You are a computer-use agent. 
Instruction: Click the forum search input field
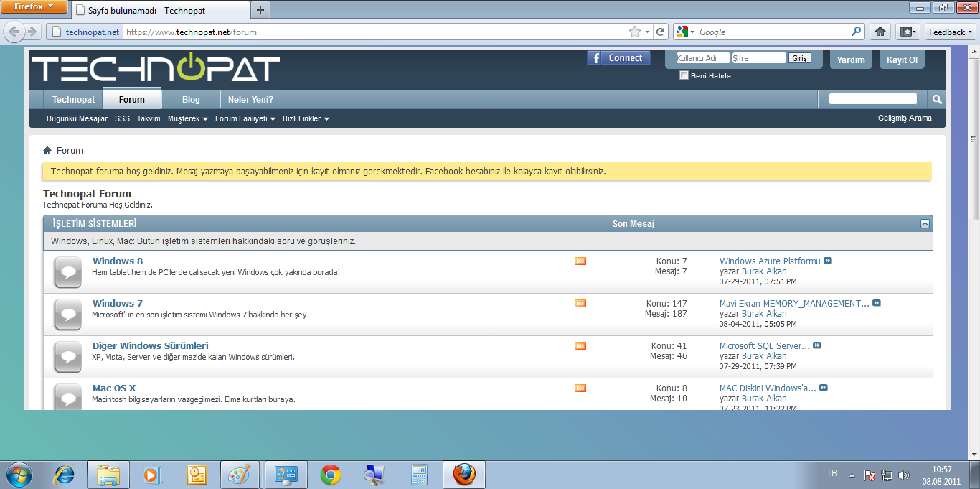873,99
